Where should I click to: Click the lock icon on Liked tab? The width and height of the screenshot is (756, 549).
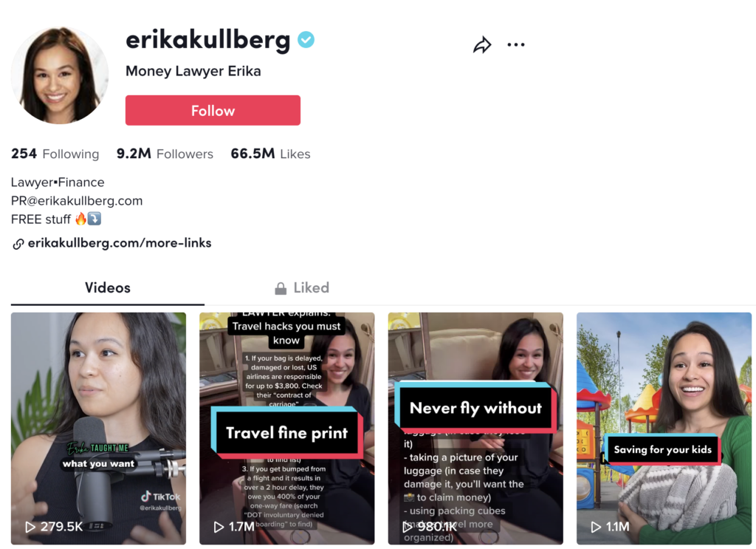281,288
